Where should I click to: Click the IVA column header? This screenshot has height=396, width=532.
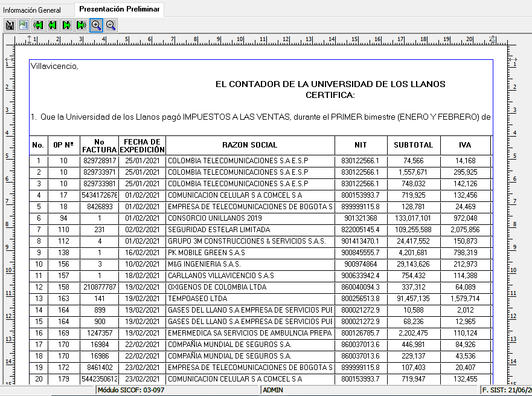tap(464, 145)
